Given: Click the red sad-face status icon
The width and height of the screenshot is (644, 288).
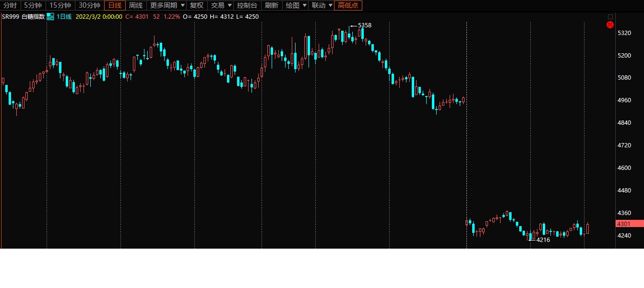Looking at the screenshot, I should tap(610, 24).
